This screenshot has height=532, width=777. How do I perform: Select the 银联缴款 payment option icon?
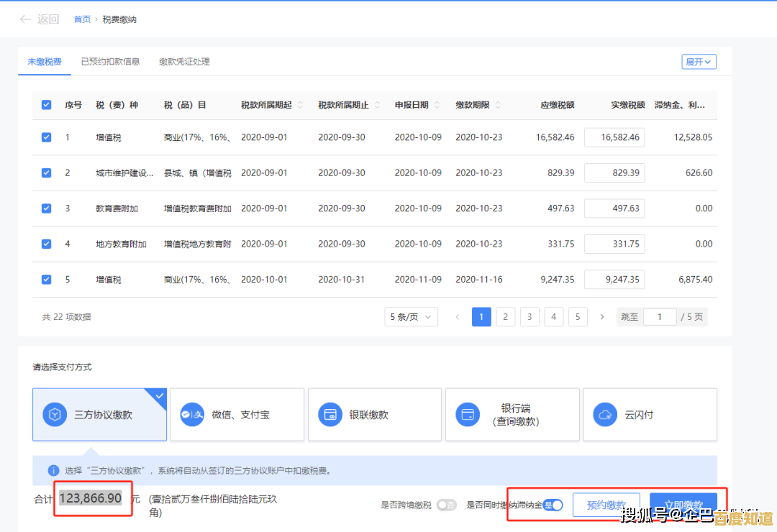330,414
